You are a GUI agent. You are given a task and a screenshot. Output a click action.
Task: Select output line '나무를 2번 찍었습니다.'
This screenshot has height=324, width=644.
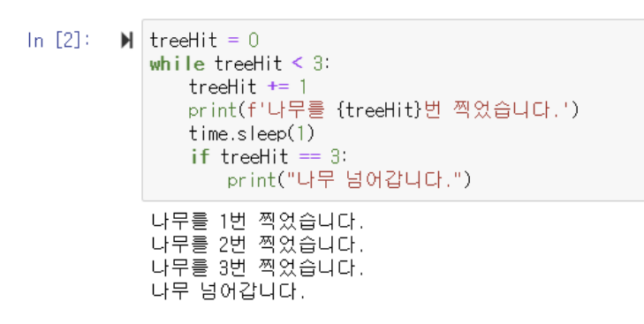coord(258,245)
